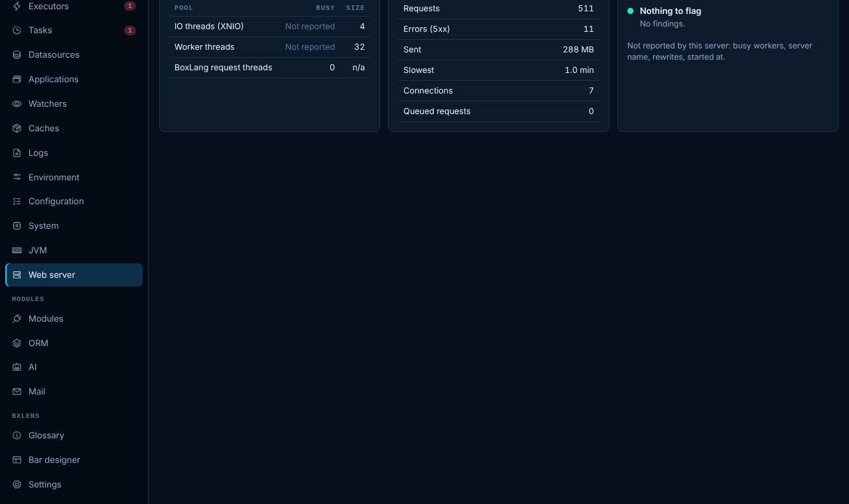Click the Logs file icon

(17, 153)
